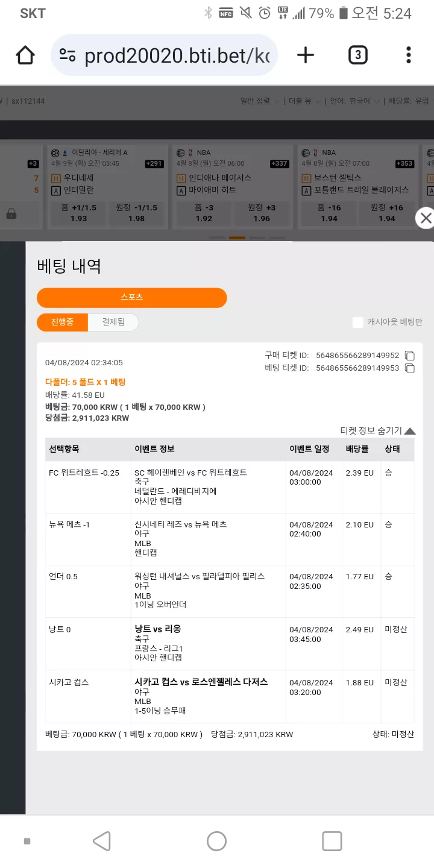Copy the betting ticket ID

point(410,368)
